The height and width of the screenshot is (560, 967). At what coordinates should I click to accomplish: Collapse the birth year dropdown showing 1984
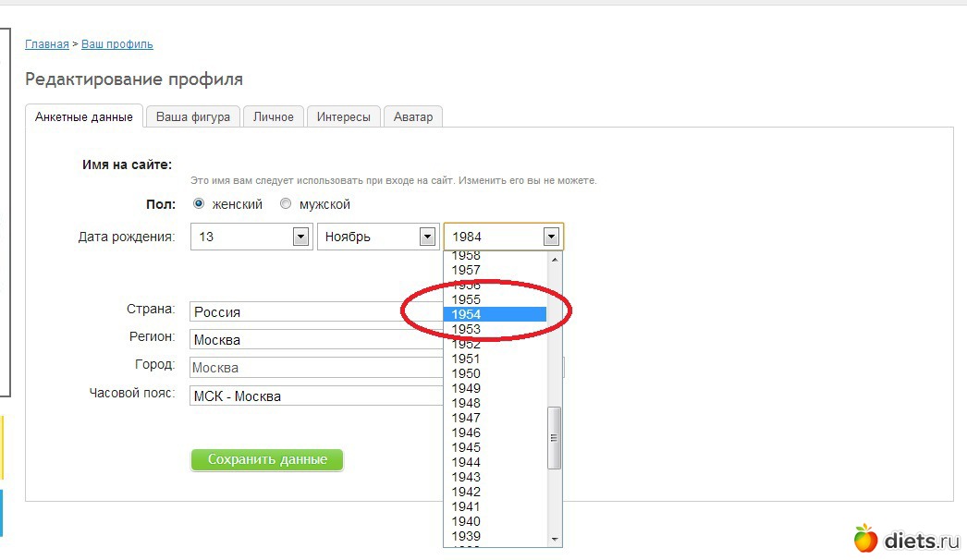(551, 237)
